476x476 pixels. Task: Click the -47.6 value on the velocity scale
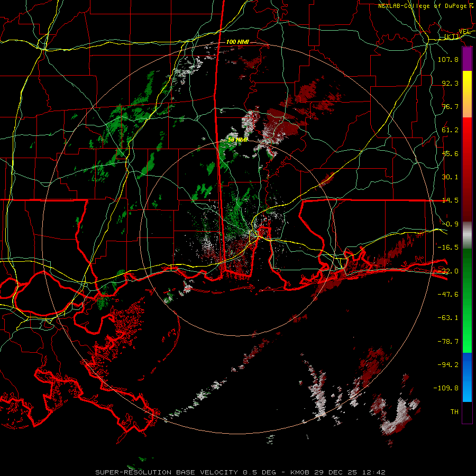point(448,295)
